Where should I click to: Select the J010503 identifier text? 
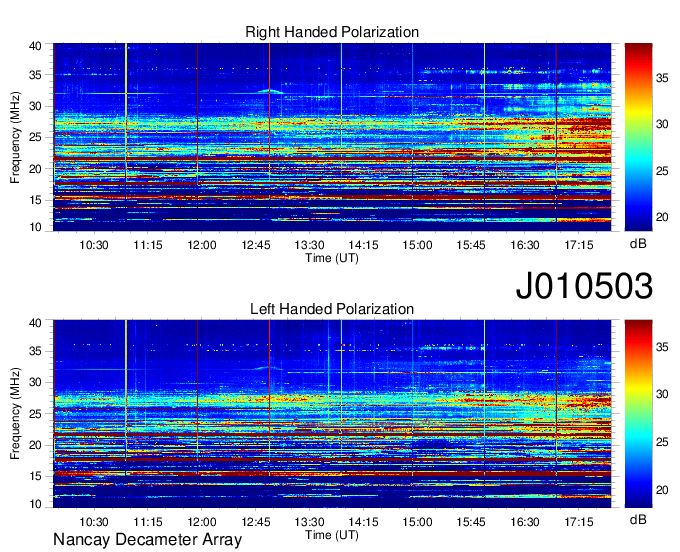(x=584, y=286)
